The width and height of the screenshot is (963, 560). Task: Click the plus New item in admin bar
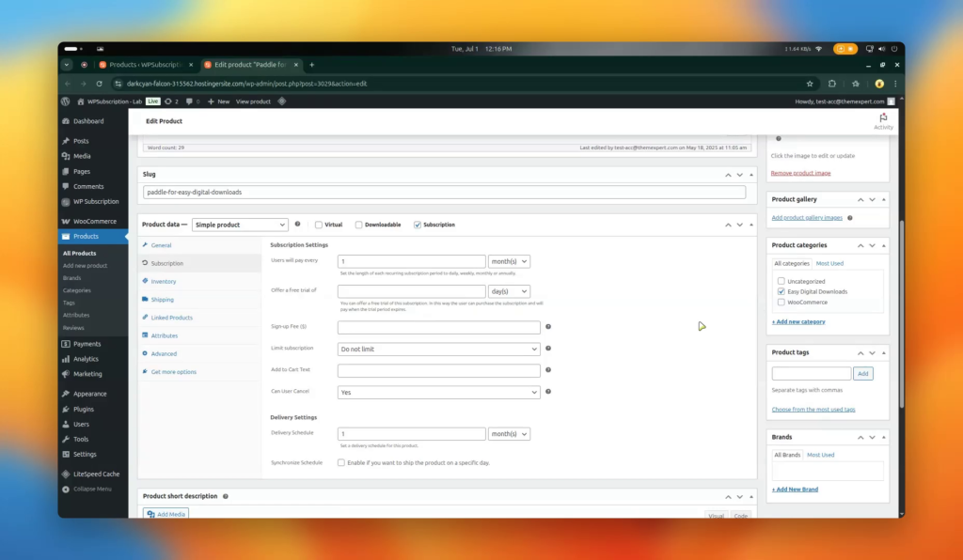[218, 101]
